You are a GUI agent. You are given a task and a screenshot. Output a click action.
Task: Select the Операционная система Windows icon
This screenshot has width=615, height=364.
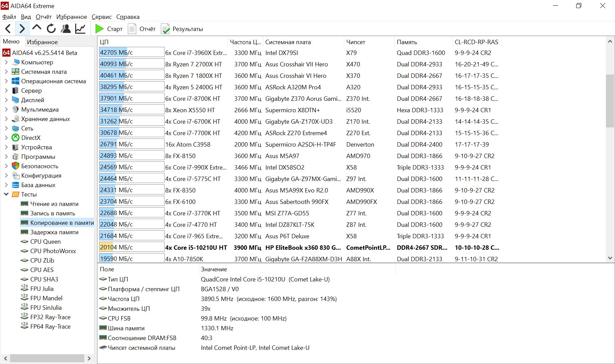tap(16, 81)
